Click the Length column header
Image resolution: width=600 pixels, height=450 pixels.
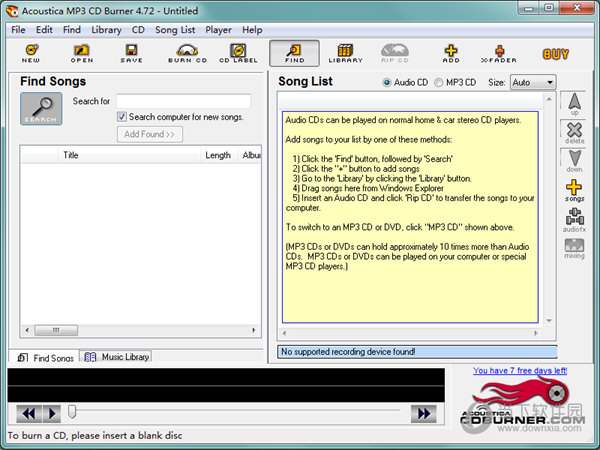tap(218, 155)
